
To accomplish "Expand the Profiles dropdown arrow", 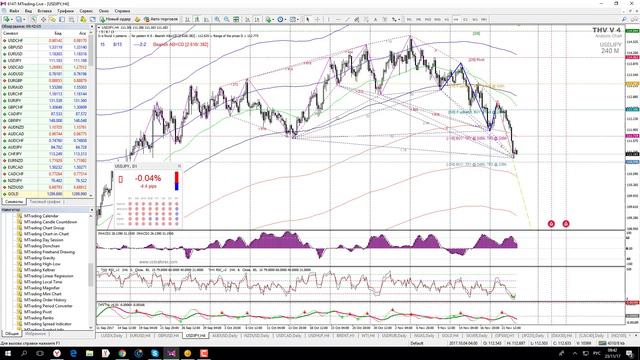I will [x=24, y=19].
